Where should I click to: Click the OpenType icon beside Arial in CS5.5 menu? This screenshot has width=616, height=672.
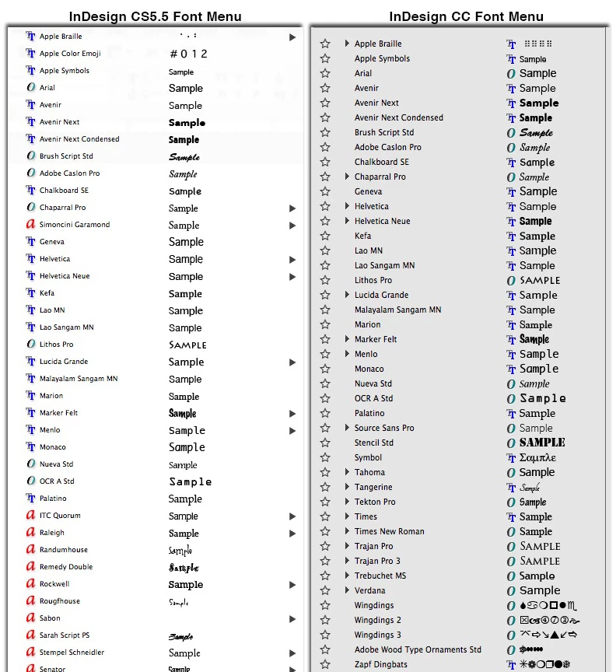click(30, 87)
